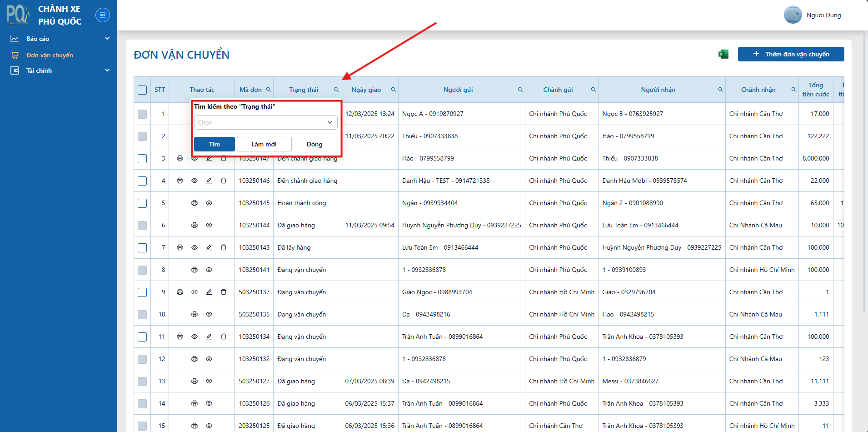This screenshot has width=868, height=432.
Task: Check the checkbox for row 3
Action: click(x=142, y=159)
